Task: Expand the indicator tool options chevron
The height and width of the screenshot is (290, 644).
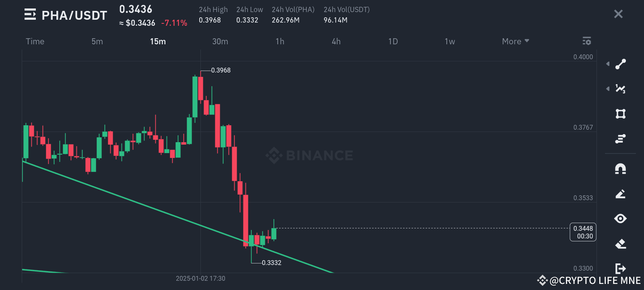Action: 608,89
